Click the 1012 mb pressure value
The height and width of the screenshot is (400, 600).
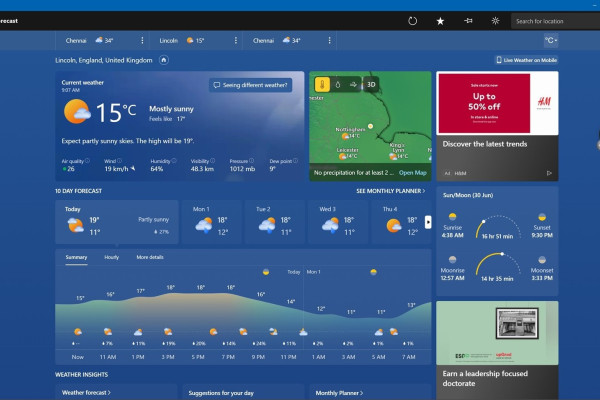point(242,169)
